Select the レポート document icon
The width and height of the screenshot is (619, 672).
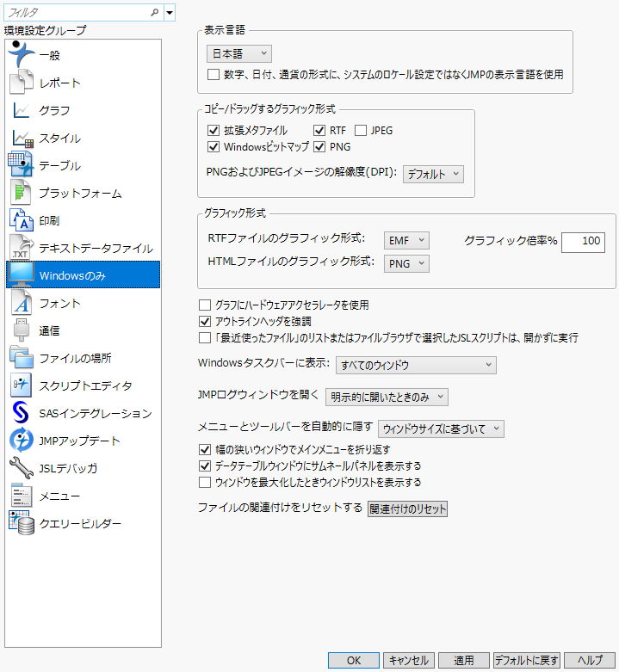pos(21,83)
